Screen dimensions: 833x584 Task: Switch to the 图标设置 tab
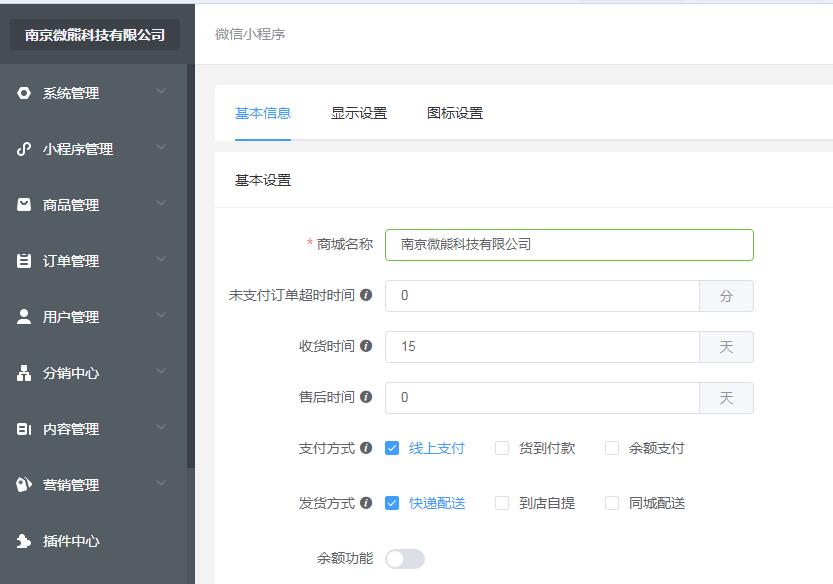click(455, 113)
